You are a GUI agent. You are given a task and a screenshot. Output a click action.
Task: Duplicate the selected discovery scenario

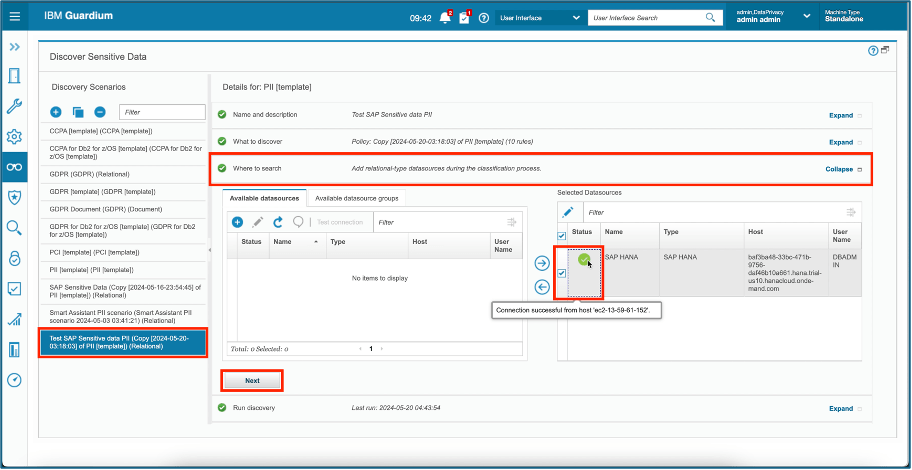[x=78, y=112]
